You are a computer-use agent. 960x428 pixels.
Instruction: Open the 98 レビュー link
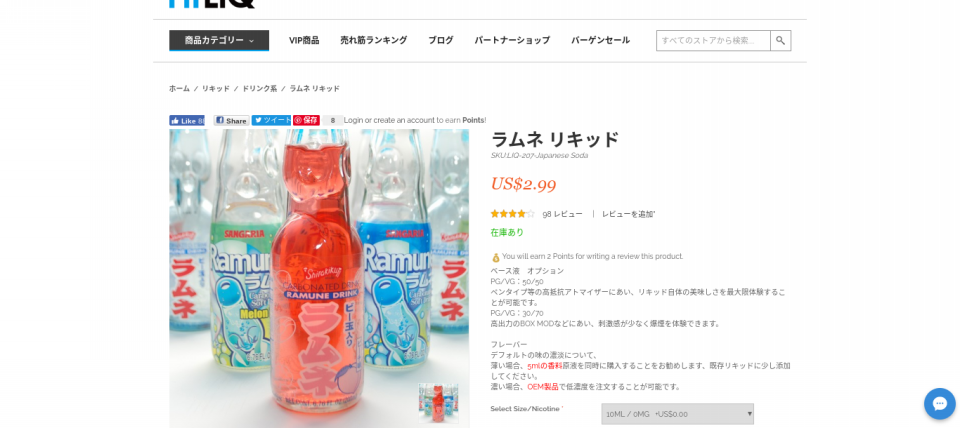562,214
